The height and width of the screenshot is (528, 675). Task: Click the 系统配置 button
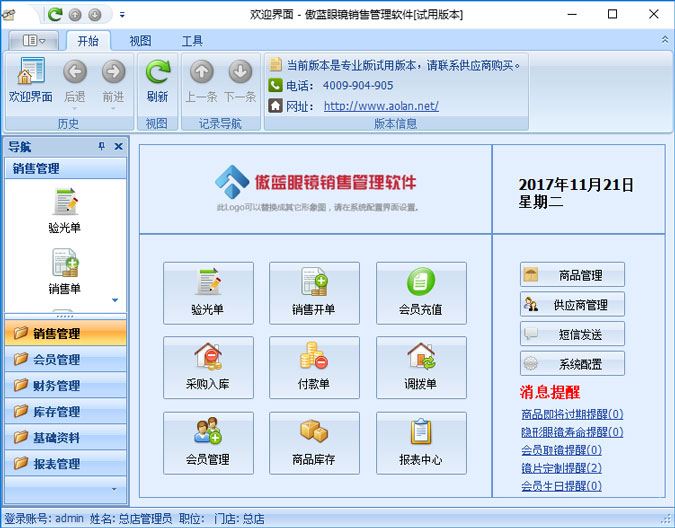572,363
